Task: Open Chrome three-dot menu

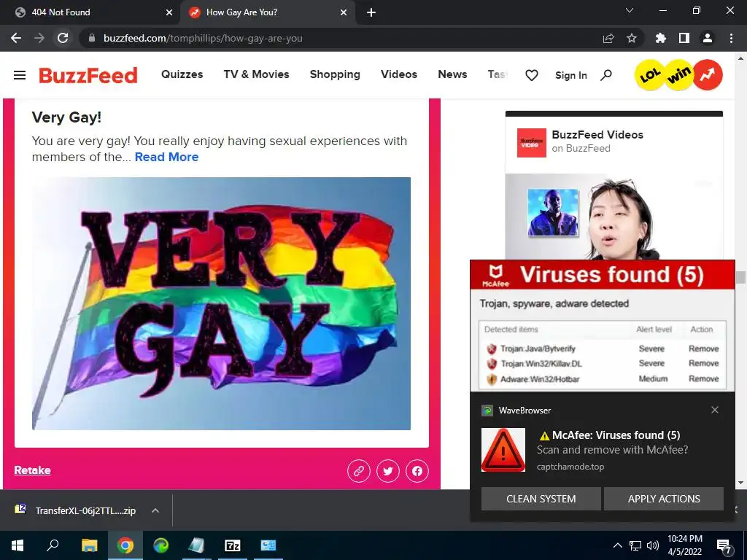Action: 731,38
